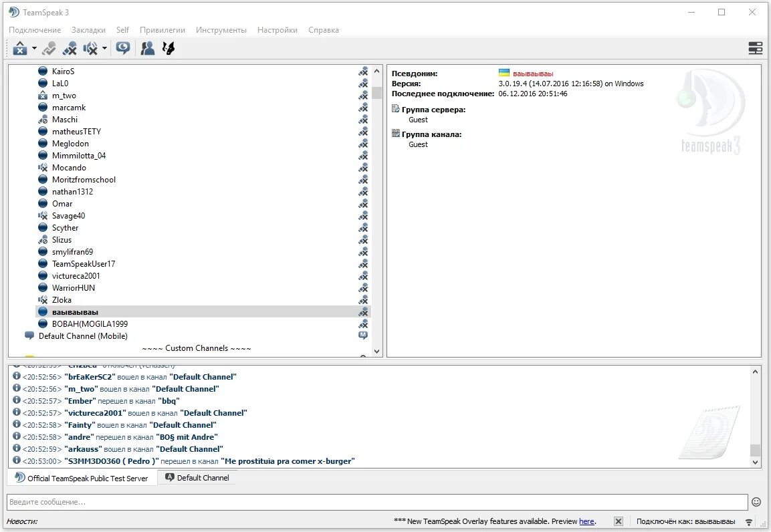Open the Contacts manager icon
Image resolution: width=771 pixels, height=532 pixels.
tap(148, 48)
